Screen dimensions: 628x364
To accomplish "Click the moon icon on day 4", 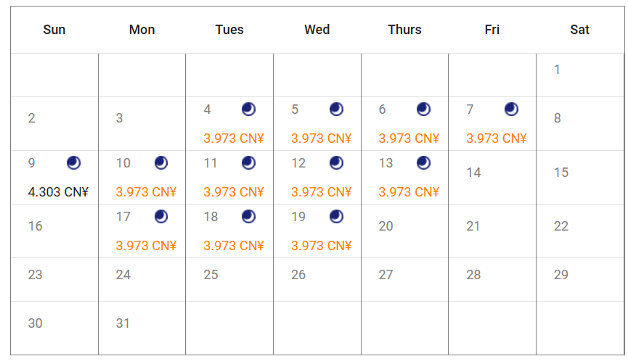I will pos(248,109).
